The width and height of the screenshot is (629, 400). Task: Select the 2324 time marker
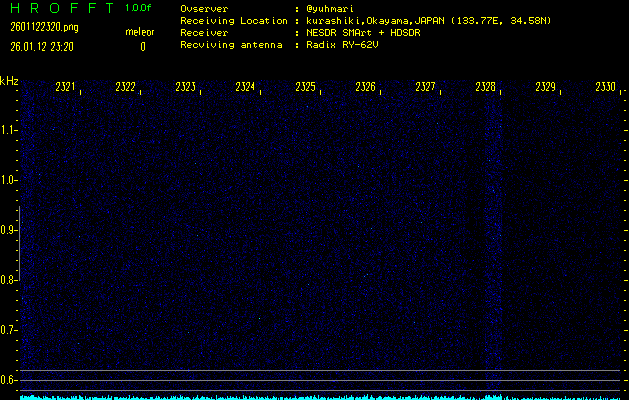(x=246, y=88)
